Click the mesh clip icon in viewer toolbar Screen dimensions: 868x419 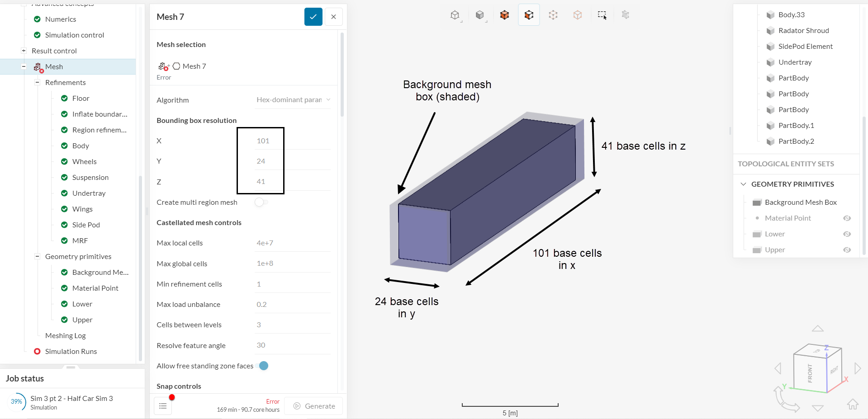626,15
